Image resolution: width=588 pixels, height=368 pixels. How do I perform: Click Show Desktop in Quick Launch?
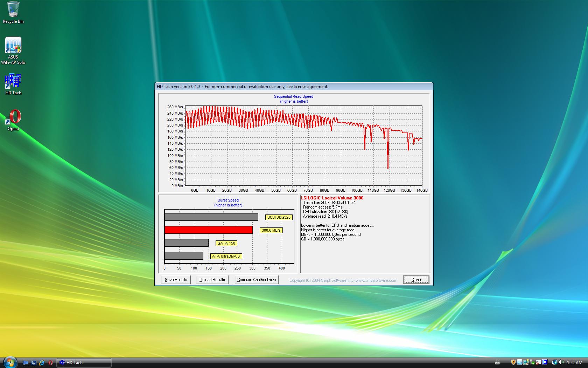point(26,363)
